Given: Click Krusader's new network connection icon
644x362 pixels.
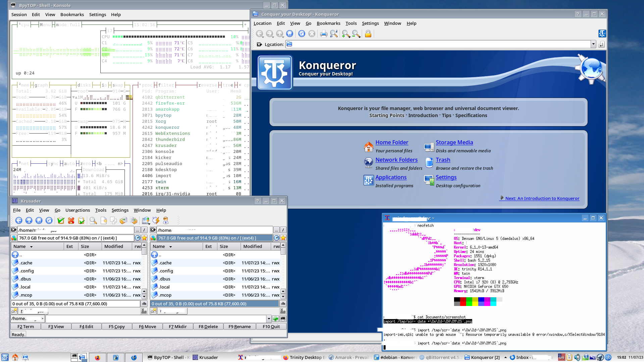Looking at the screenshot, I should click(145, 220).
